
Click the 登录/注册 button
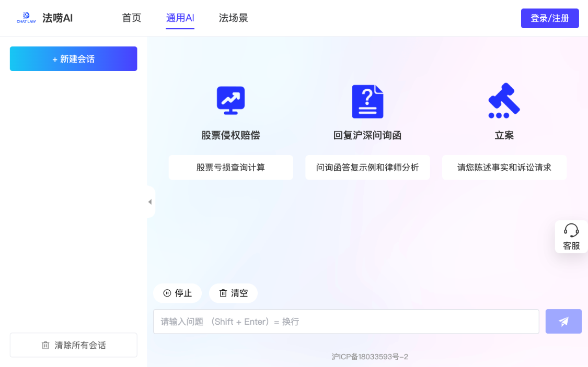[x=549, y=18]
